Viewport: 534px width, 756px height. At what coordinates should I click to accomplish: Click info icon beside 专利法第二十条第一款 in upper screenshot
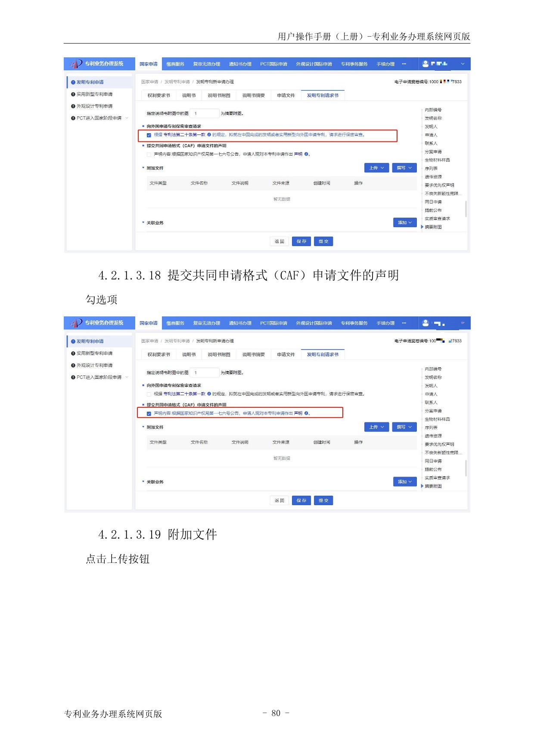(209, 135)
